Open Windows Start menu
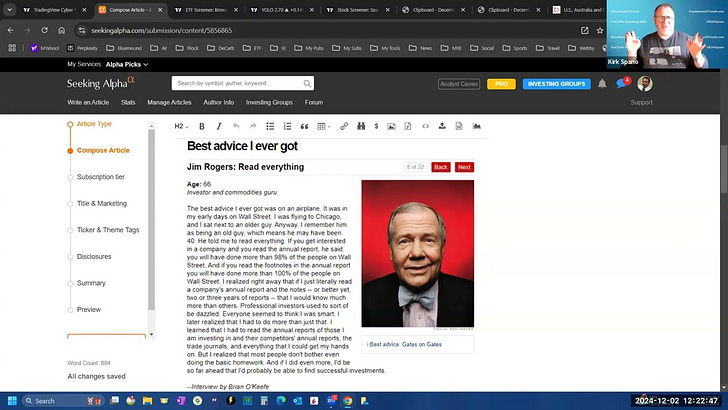728x410 pixels. [x=12, y=401]
